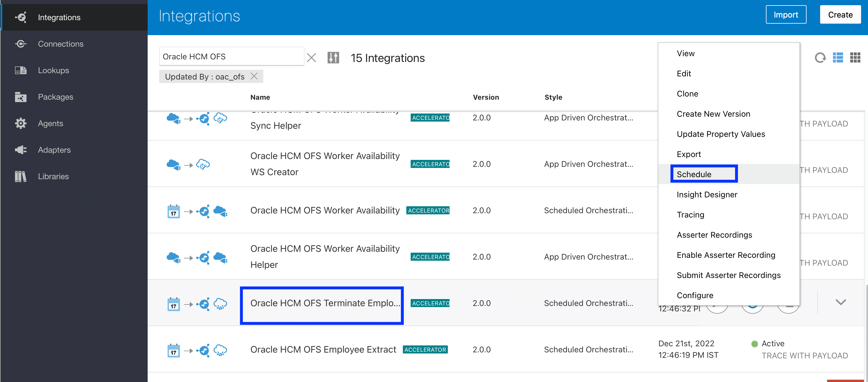Go to Packages section
This screenshot has height=382, width=868.
click(x=55, y=97)
